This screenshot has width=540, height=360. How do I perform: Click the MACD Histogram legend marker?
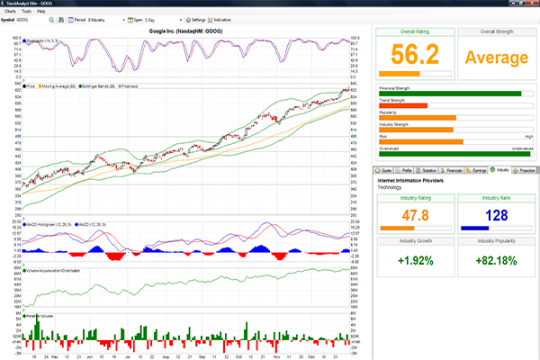[x=24, y=225]
